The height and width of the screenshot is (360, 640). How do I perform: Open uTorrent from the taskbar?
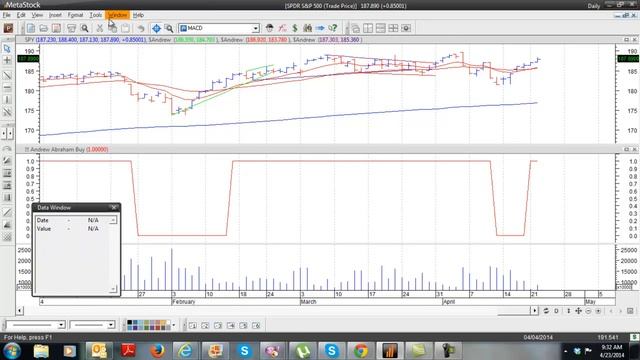tap(302, 351)
